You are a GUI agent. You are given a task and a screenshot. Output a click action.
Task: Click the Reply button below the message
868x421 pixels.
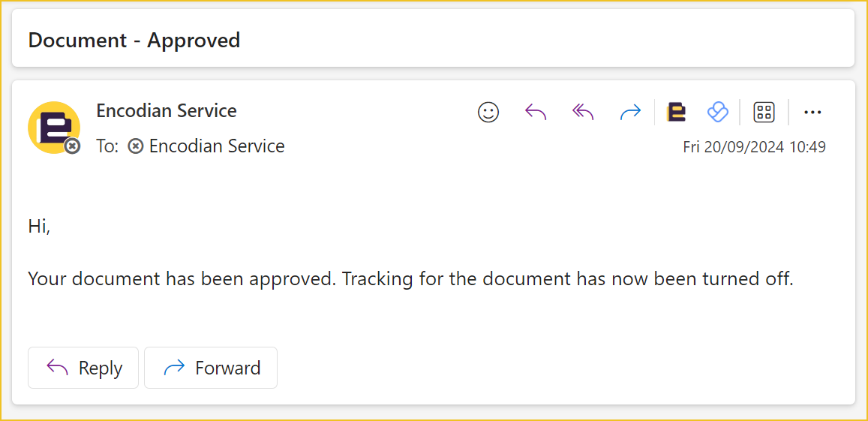point(83,368)
